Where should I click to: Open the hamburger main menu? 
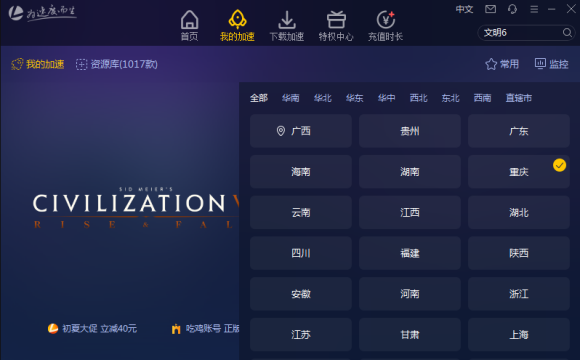tap(534, 9)
